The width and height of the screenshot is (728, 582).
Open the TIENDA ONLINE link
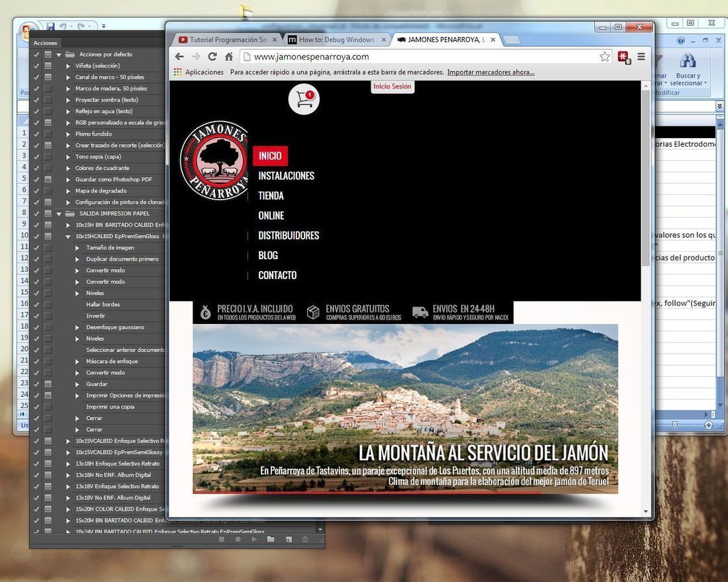(271, 206)
